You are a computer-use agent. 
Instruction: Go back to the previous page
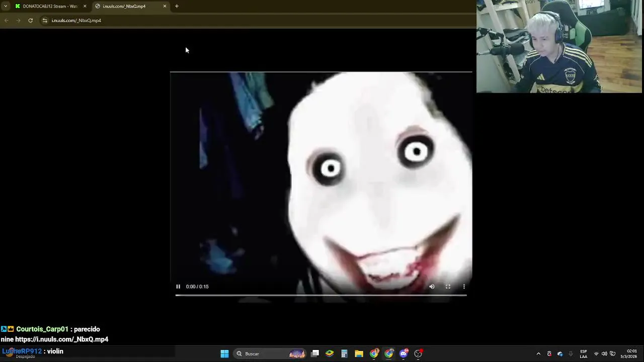tap(6, 21)
